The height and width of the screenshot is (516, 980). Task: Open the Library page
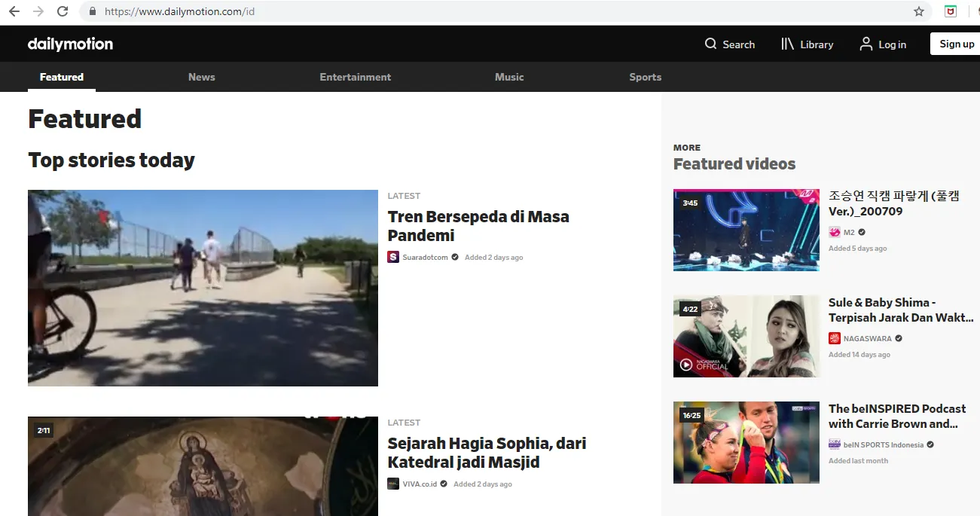[x=807, y=44]
